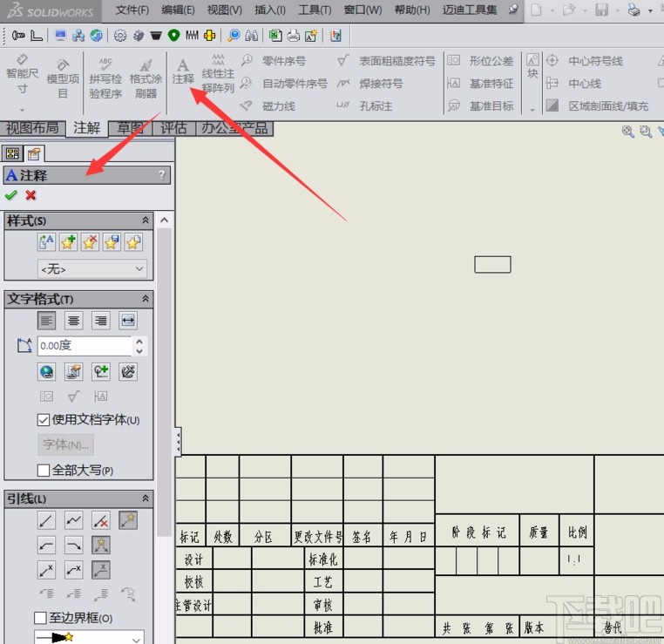Viewport: 664px width, 644px height.
Task: Select No Leader option
Action: (101, 520)
